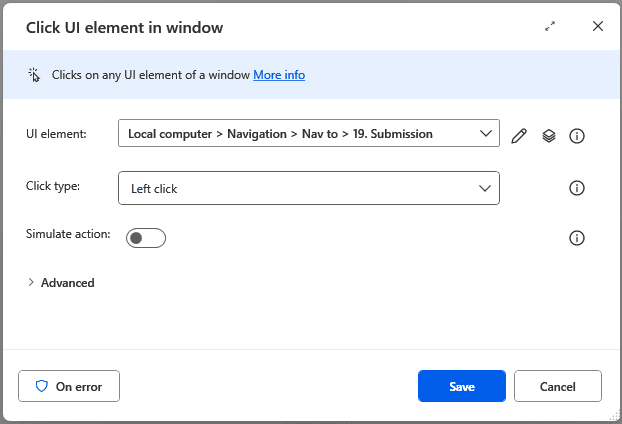622x424 pixels.
Task: Click the Save button
Action: (x=462, y=386)
